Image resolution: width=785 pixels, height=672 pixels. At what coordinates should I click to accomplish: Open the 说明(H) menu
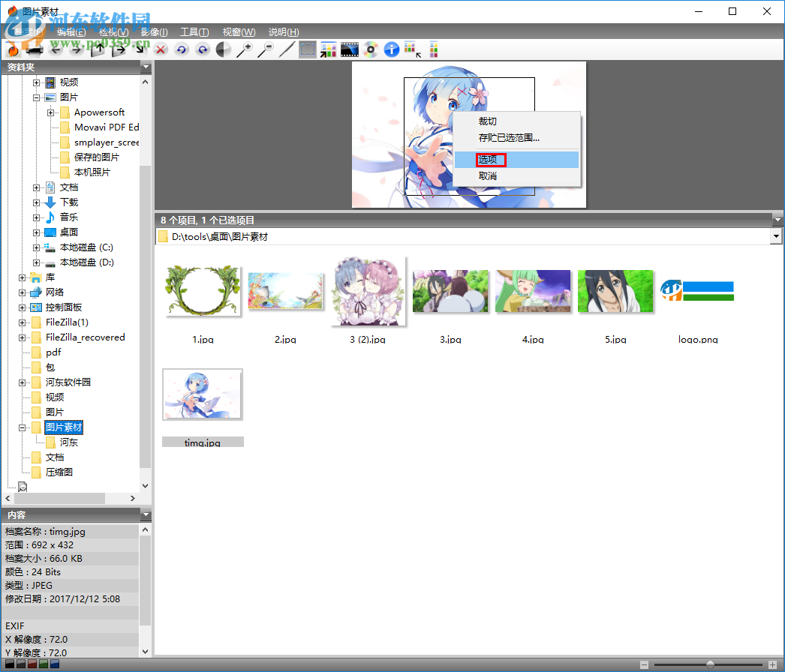pos(284,32)
